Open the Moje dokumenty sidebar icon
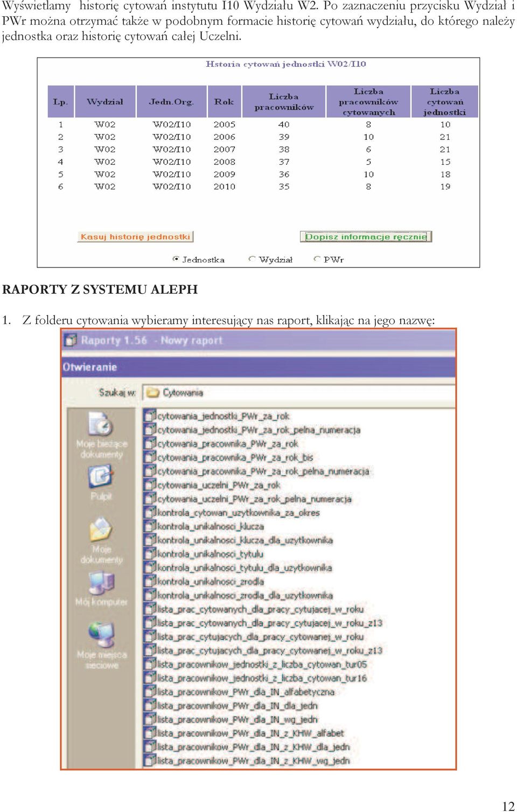Image resolution: width=517 pixels, height=812 pixels. click(x=101, y=529)
